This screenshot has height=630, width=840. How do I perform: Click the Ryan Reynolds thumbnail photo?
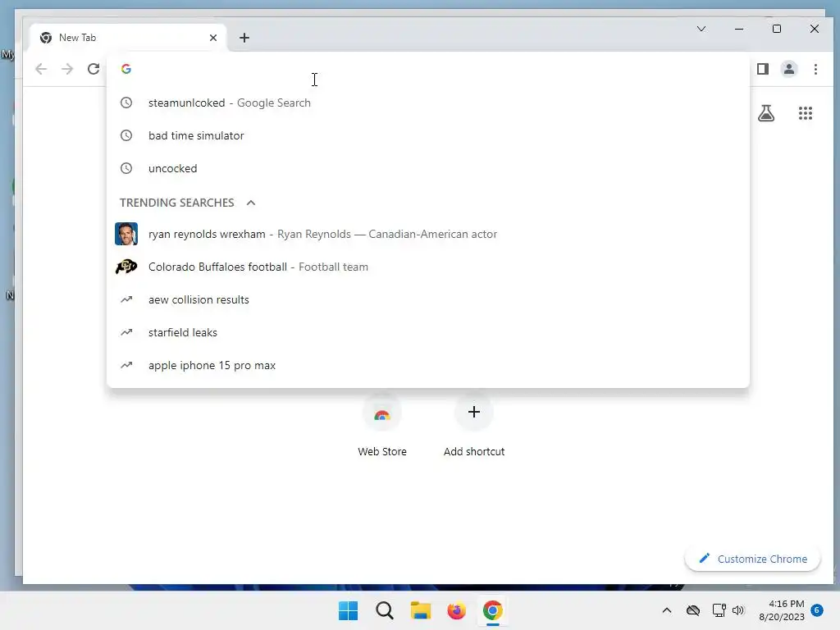(126, 234)
